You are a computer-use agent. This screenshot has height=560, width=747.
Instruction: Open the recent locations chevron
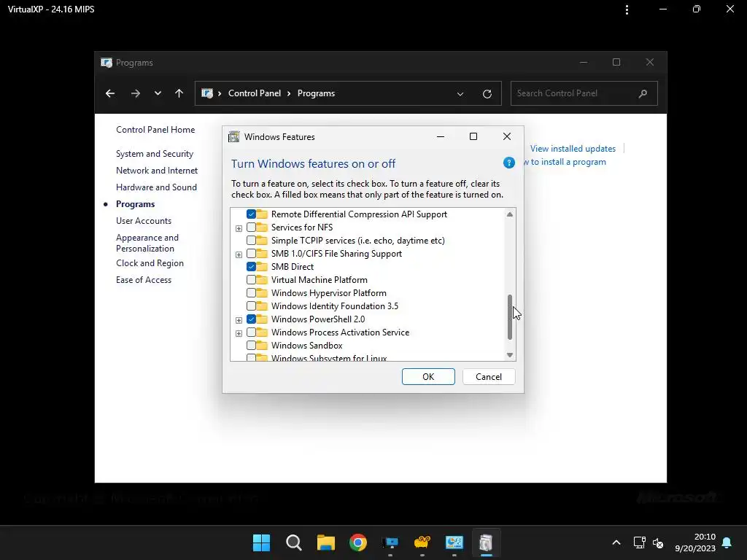pos(158,93)
